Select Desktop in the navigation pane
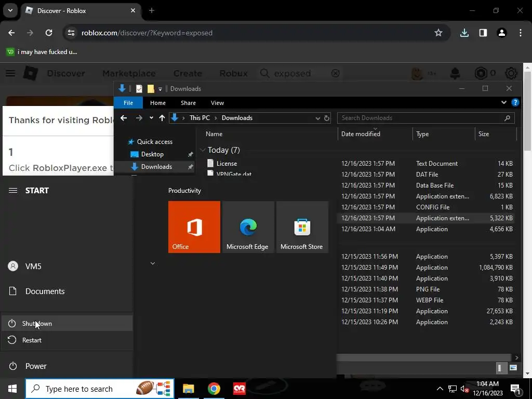532x399 pixels. pos(152,154)
